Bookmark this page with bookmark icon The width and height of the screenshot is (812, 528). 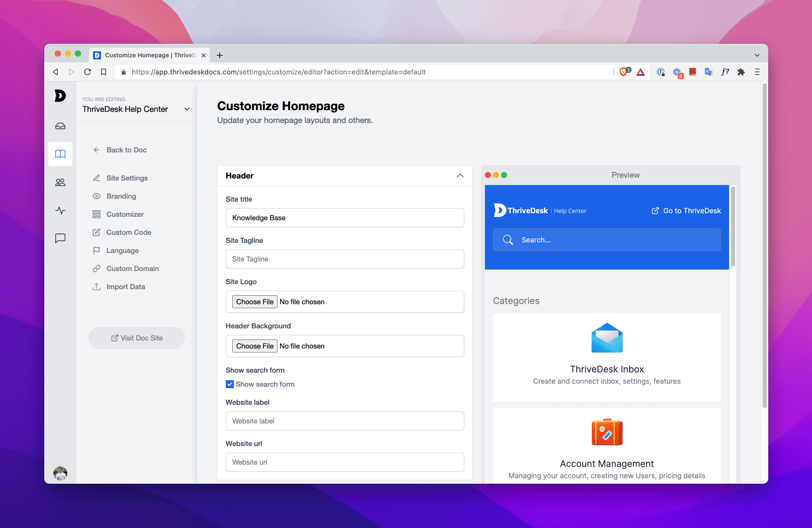[104, 72]
